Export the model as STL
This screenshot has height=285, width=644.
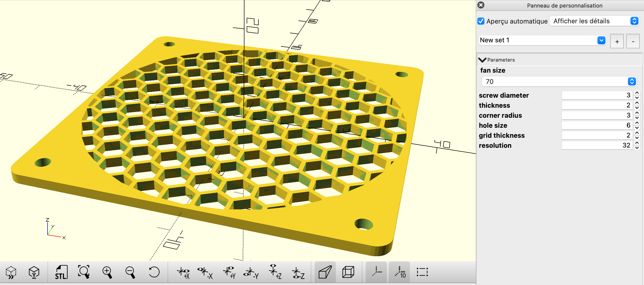pyautogui.click(x=61, y=272)
